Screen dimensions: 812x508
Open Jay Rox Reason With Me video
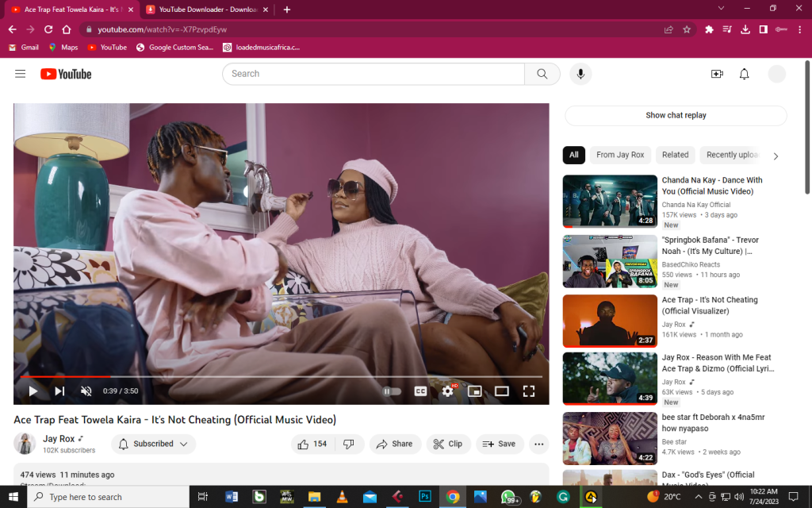click(x=718, y=363)
